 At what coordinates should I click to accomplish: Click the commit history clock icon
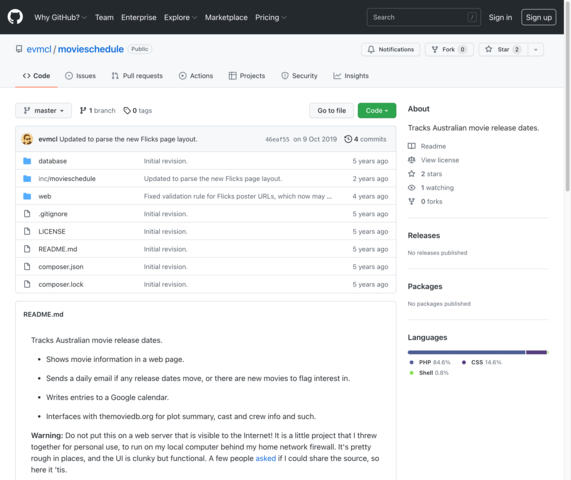(348, 139)
